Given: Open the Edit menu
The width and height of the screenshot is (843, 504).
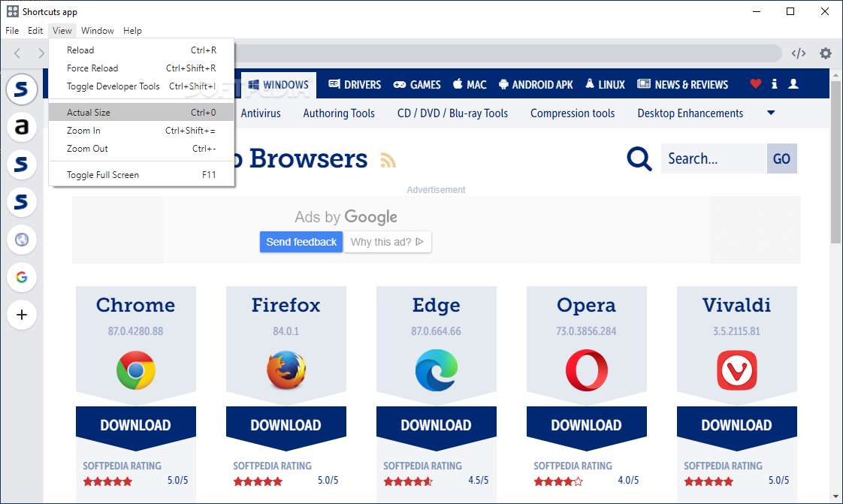Looking at the screenshot, I should click(x=35, y=31).
